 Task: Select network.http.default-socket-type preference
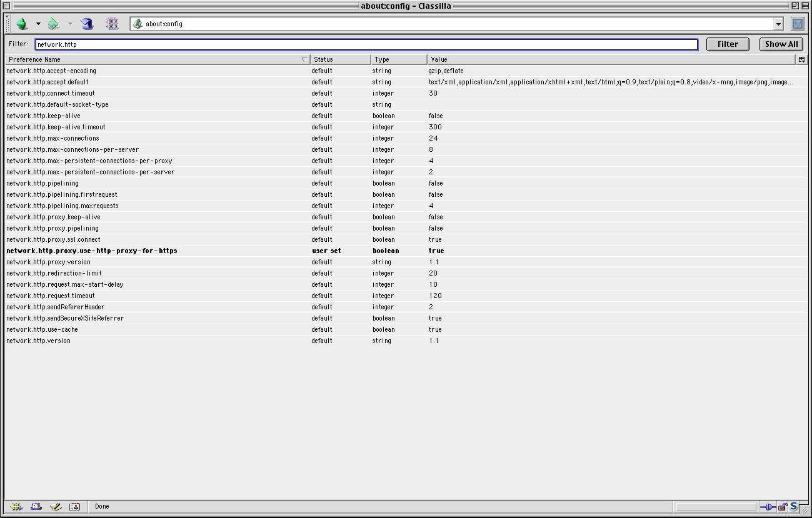coord(406,104)
